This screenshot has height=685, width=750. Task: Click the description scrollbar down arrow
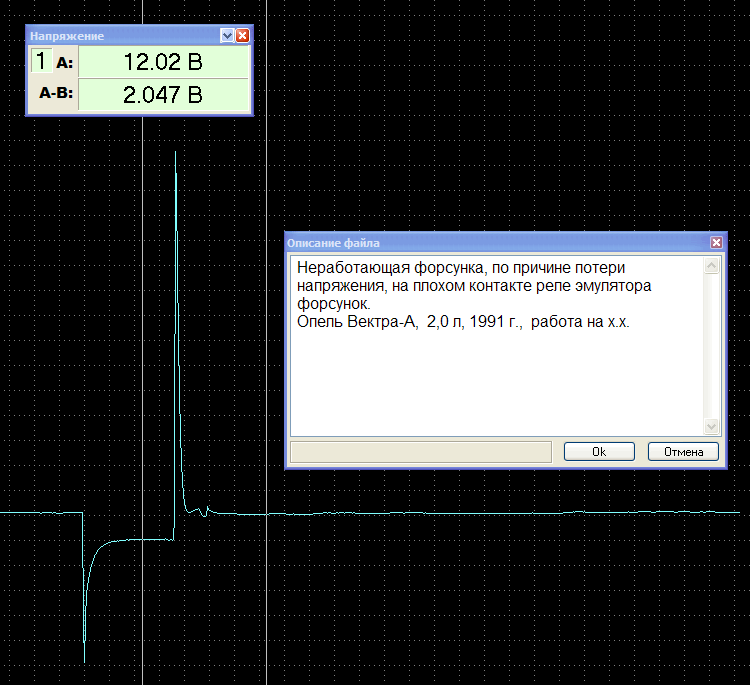click(712, 426)
